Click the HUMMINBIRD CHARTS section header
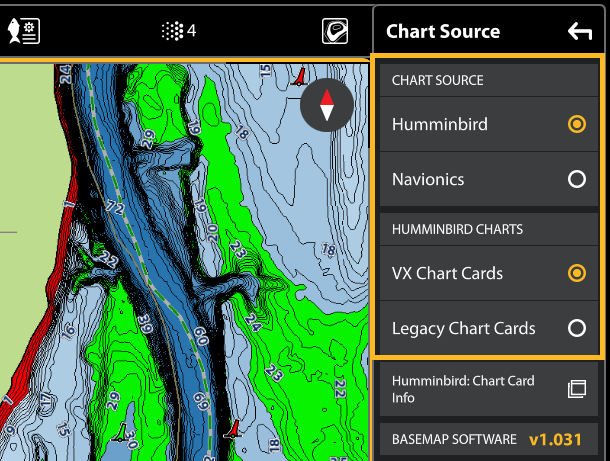610x461 pixels. coord(489,229)
